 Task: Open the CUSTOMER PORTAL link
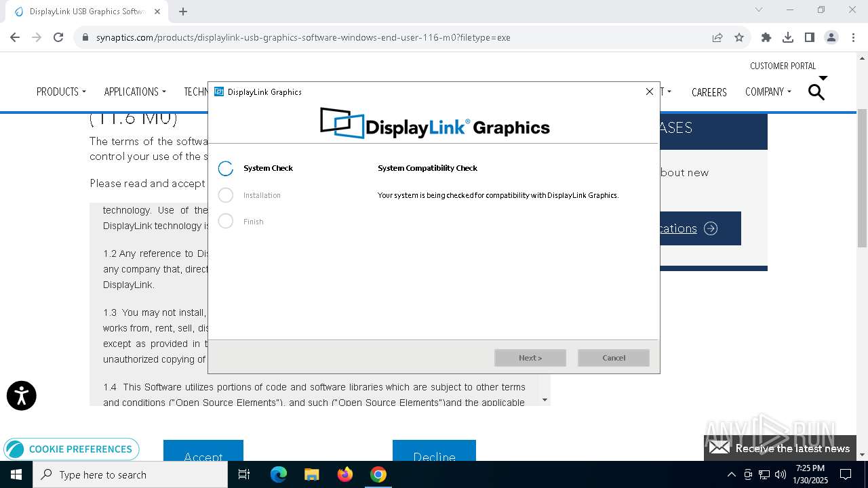click(x=783, y=66)
